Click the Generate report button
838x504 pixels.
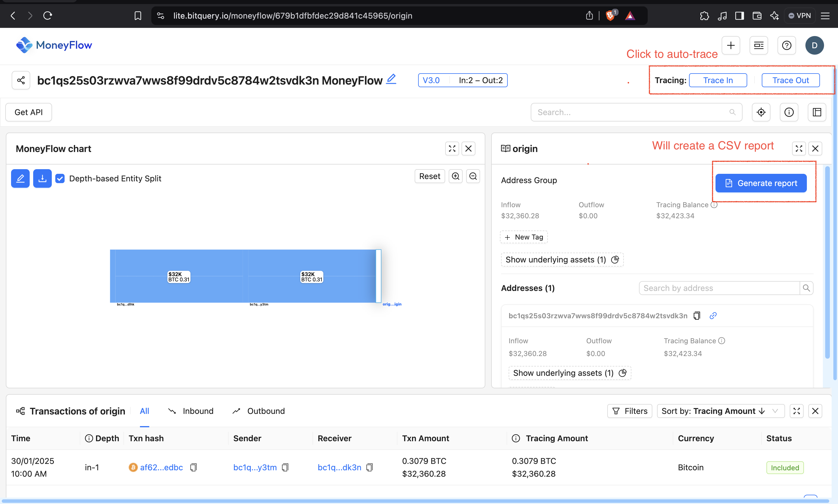tap(761, 183)
